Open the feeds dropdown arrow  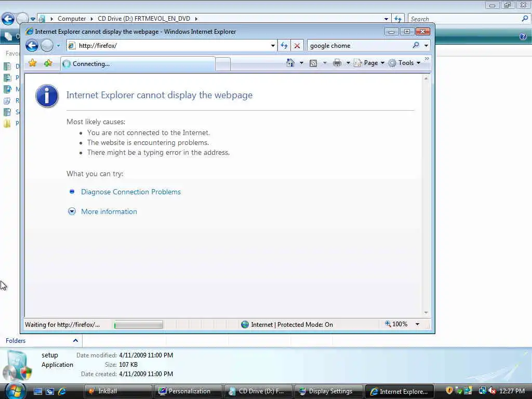pyautogui.click(x=324, y=63)
